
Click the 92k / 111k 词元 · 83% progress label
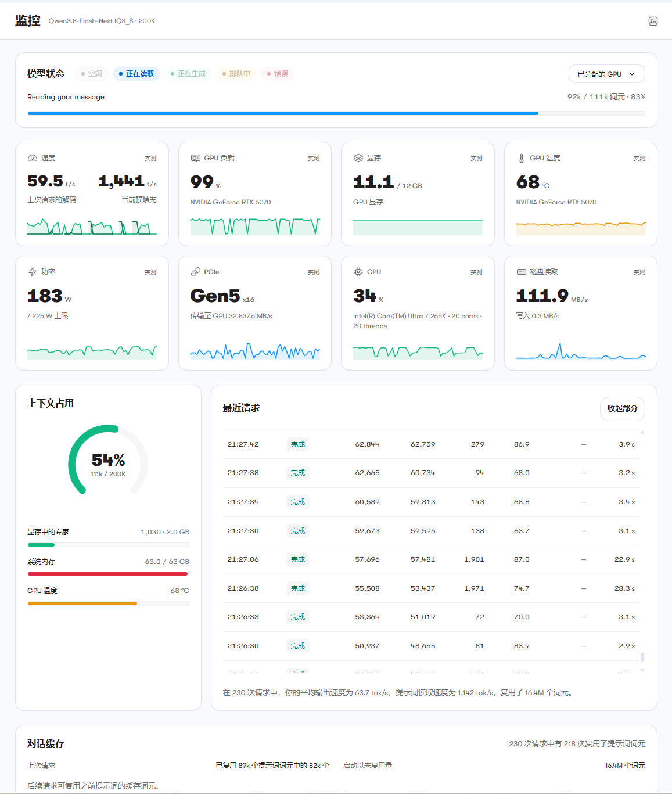(606, 97)
